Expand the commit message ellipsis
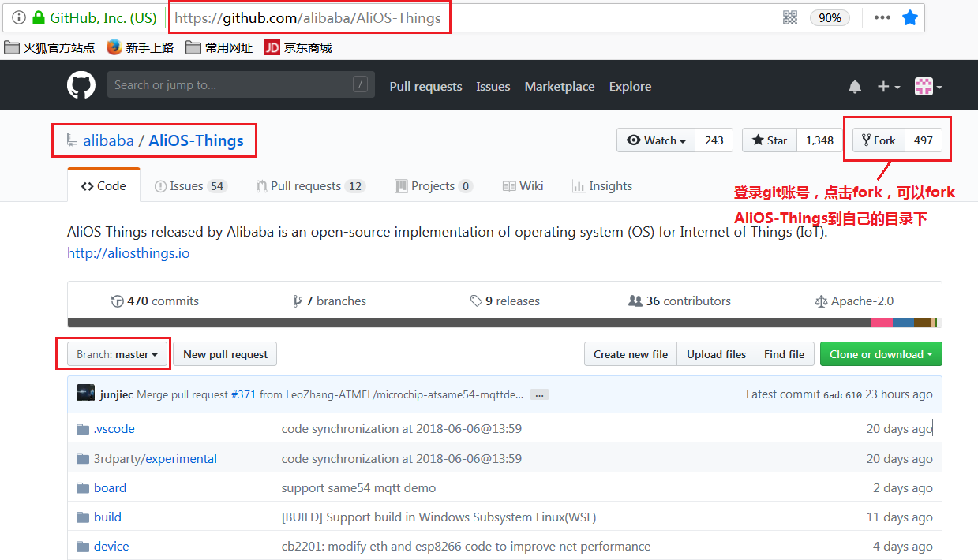This screenshot has width=978, height=560. tap(539, 394)
